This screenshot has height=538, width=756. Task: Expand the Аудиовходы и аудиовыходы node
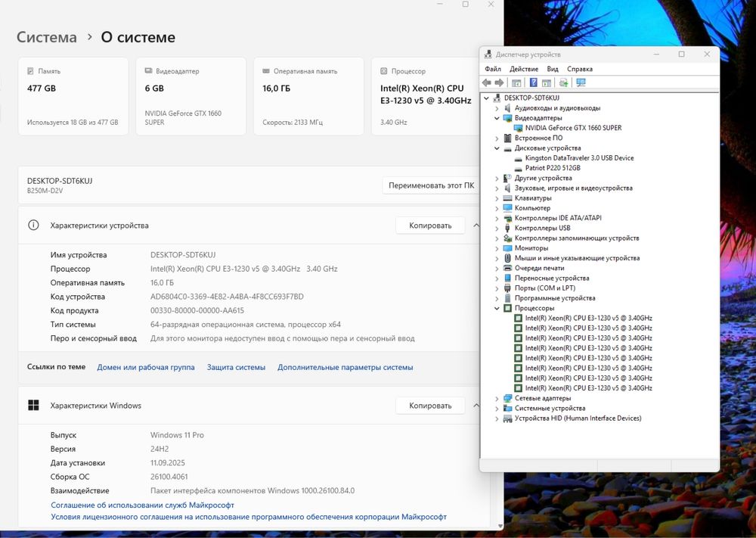pos(497,108)
